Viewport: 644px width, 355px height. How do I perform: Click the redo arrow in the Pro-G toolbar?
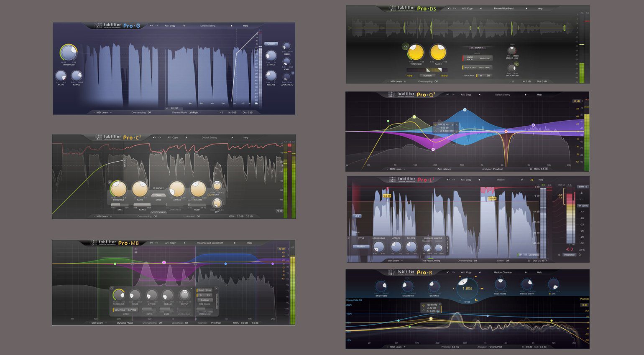(x=156, y=26)
